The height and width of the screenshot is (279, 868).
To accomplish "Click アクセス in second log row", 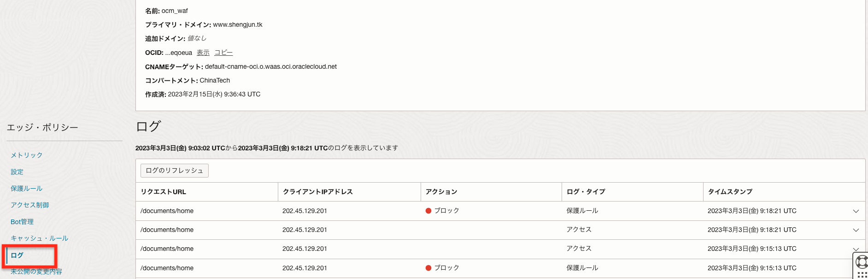I will (x=579, y=230).
